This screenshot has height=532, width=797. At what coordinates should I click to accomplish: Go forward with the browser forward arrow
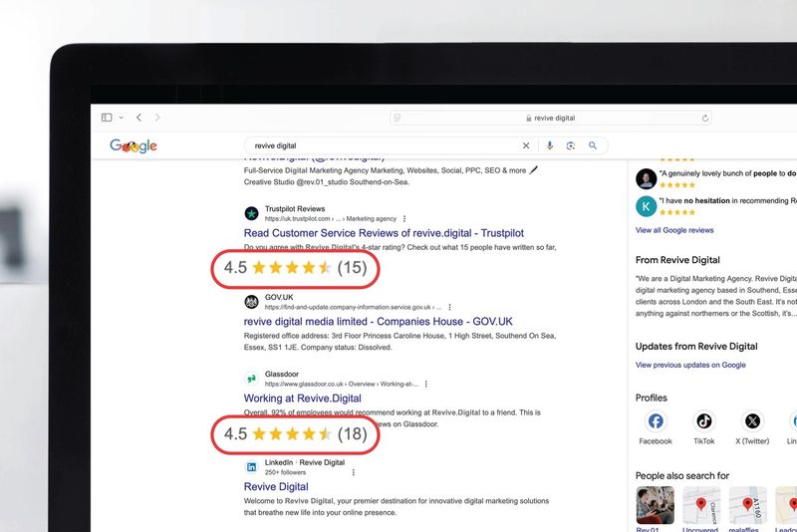click(157, 118)
